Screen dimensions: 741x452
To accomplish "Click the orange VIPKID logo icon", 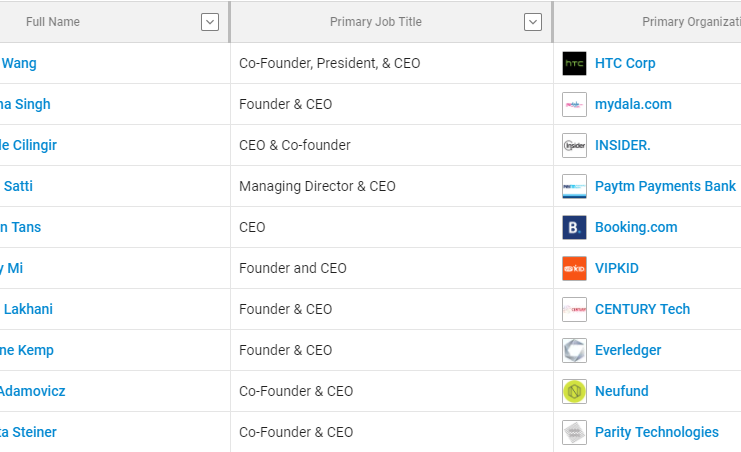I will 574,269.
